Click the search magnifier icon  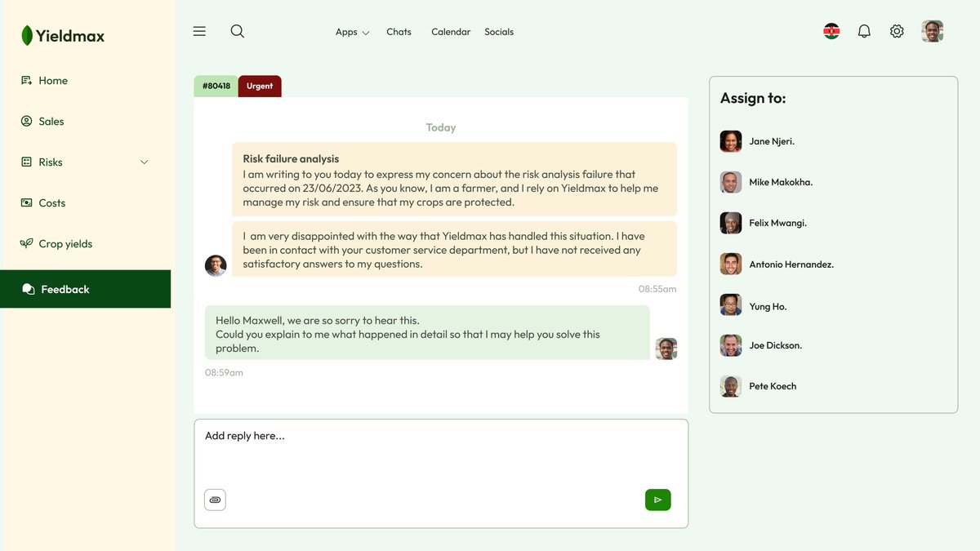click(x=237, y=30)
